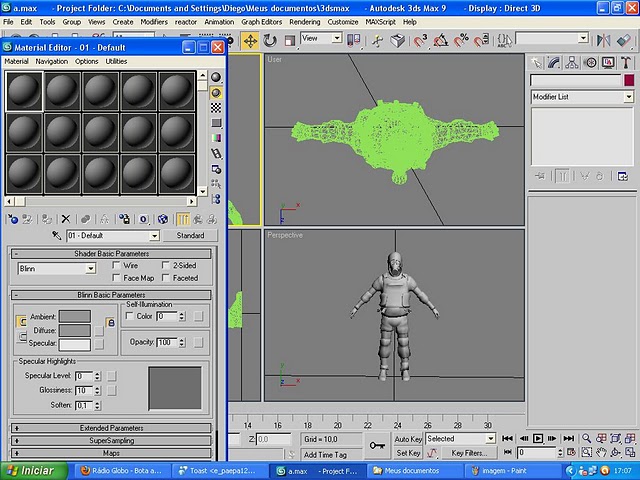640x480 pixels.
Task: Open the Hierarchy command panel tab
Action: pyautogui.click(x=572, y=63)
